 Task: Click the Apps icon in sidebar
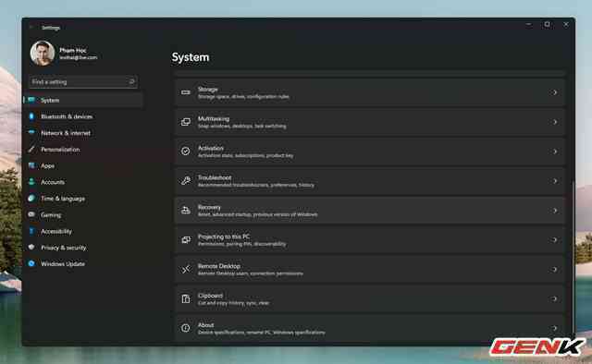(x=31, y=165)
